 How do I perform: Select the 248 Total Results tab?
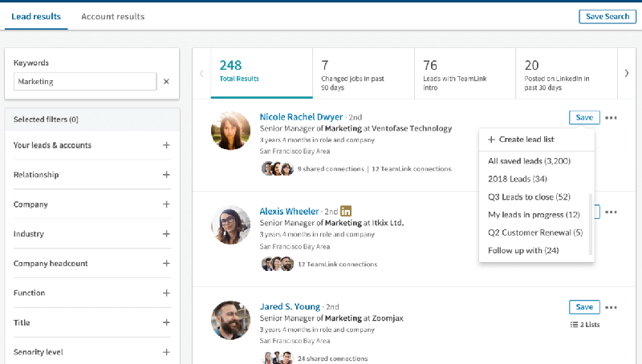(262, 73)
